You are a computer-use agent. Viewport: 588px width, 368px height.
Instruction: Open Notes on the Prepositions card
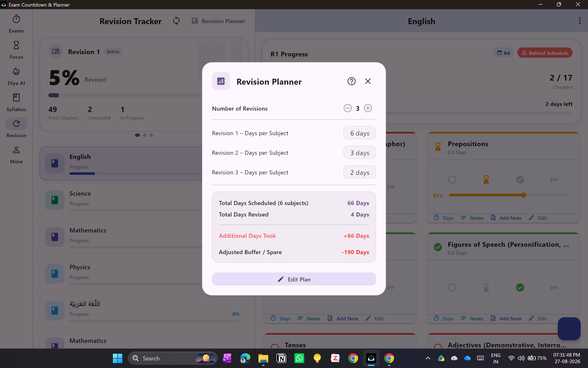(472, 218)
